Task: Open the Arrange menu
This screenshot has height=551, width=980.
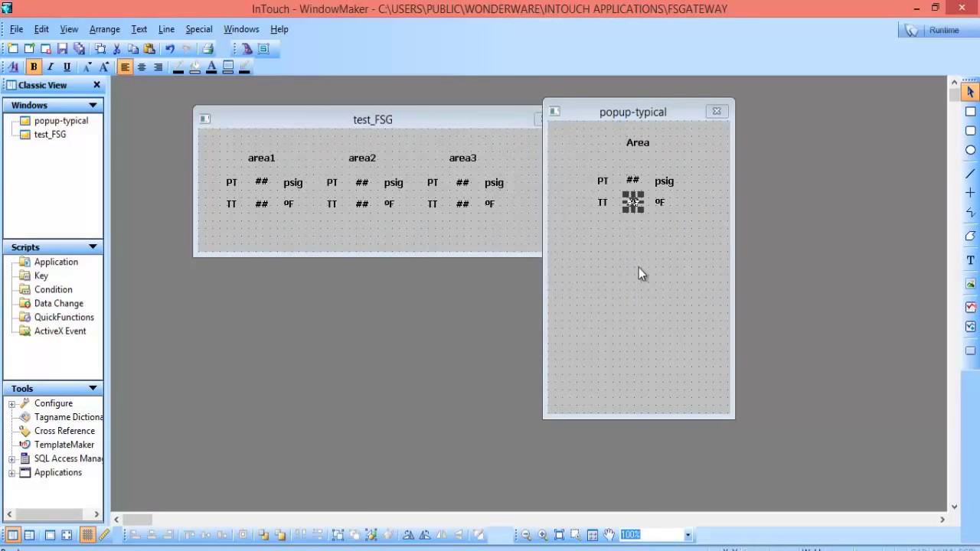Action: click(104, 29)
